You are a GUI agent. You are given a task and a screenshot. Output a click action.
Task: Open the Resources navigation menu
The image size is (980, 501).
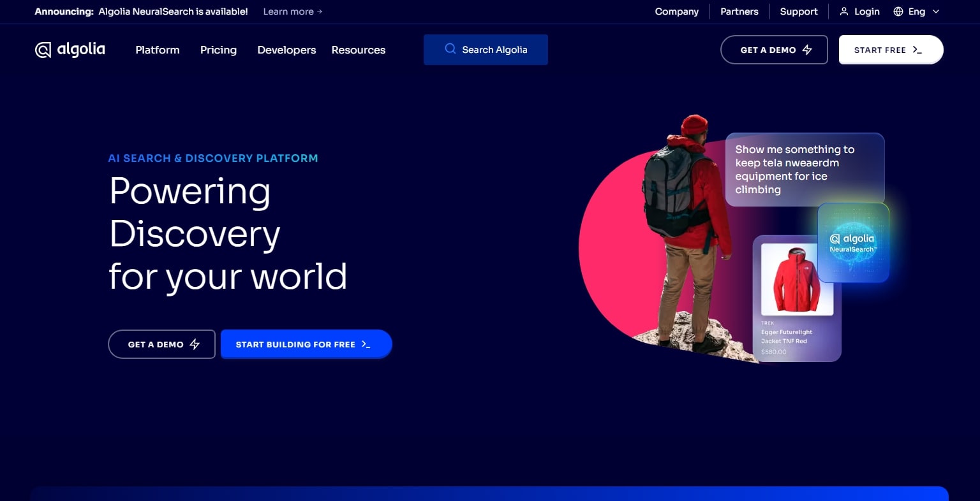click(x=359, y=50)
